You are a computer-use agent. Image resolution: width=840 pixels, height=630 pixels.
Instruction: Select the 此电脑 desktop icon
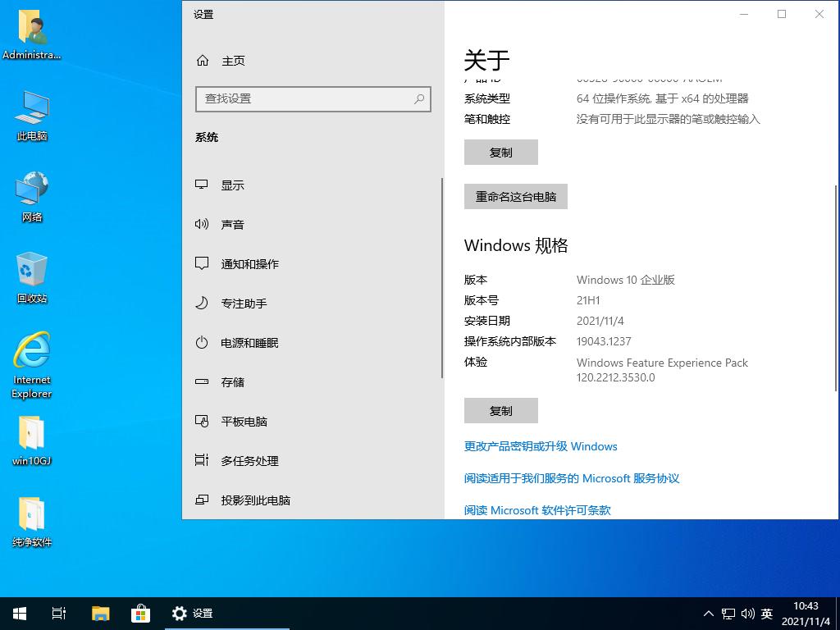coord(32,116)
